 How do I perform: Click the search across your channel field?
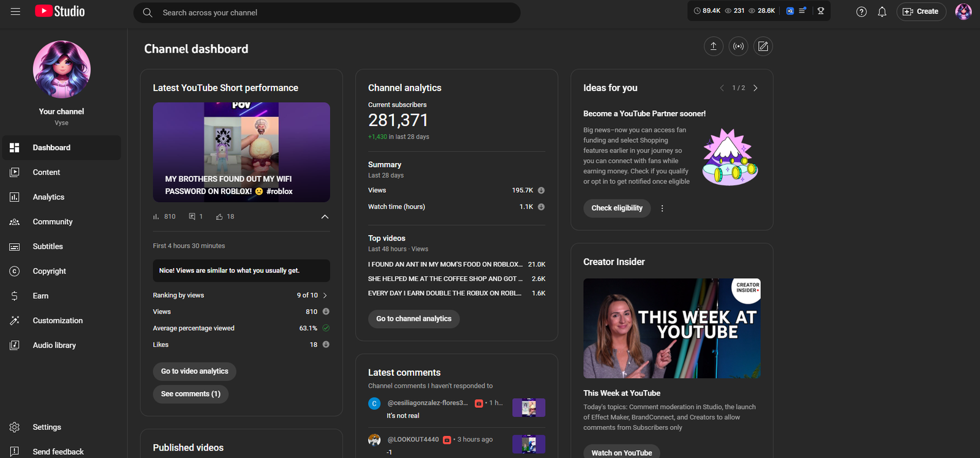[x=331, y=12]
